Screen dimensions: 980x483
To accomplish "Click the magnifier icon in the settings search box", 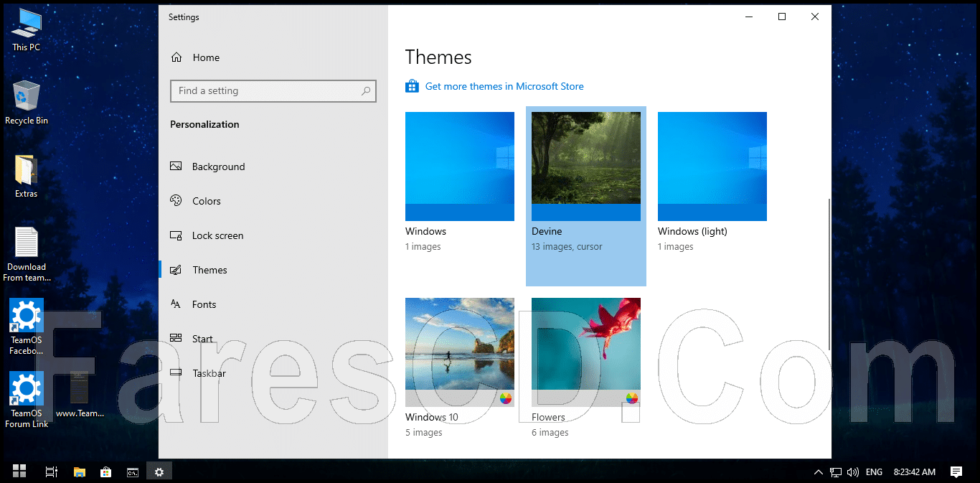I will 366,91.
